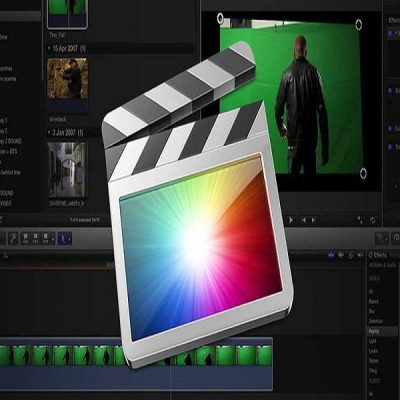Select All Video & Audio effects

click(382, 265)
